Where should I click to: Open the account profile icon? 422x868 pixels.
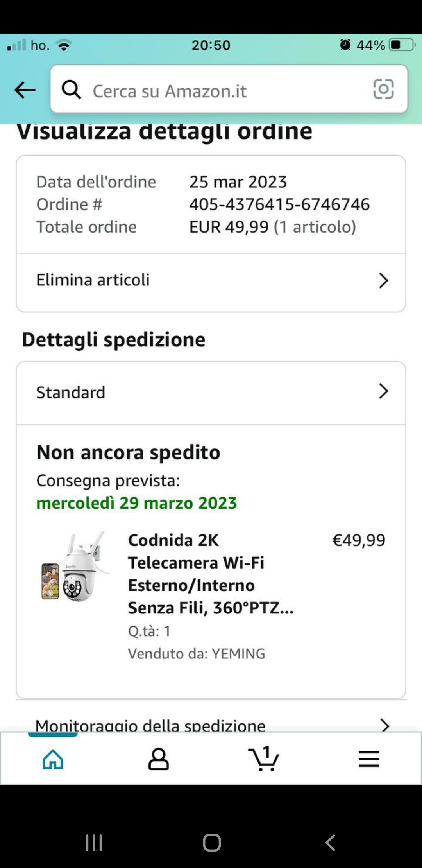(x=158, y=759)
